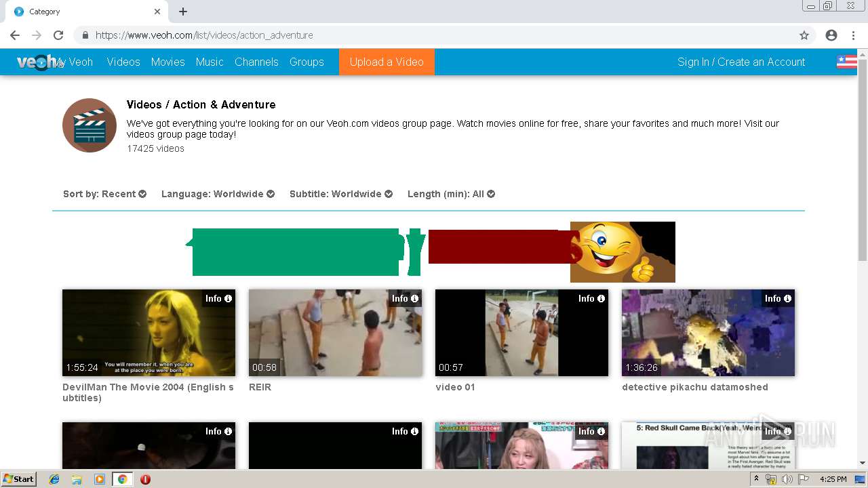Open Chrome three-dot menu
The height and width of the screenshot is (488, 868).
pos(854,35)
